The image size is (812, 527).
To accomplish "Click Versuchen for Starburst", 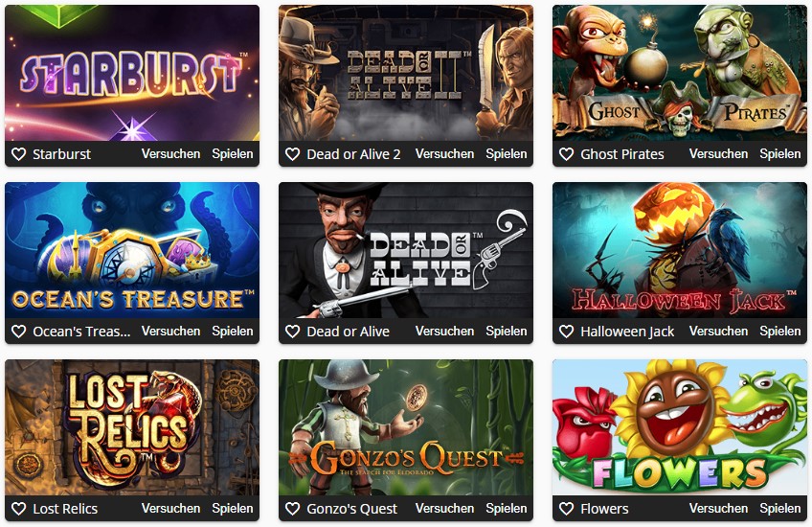I will pos(170,154).
